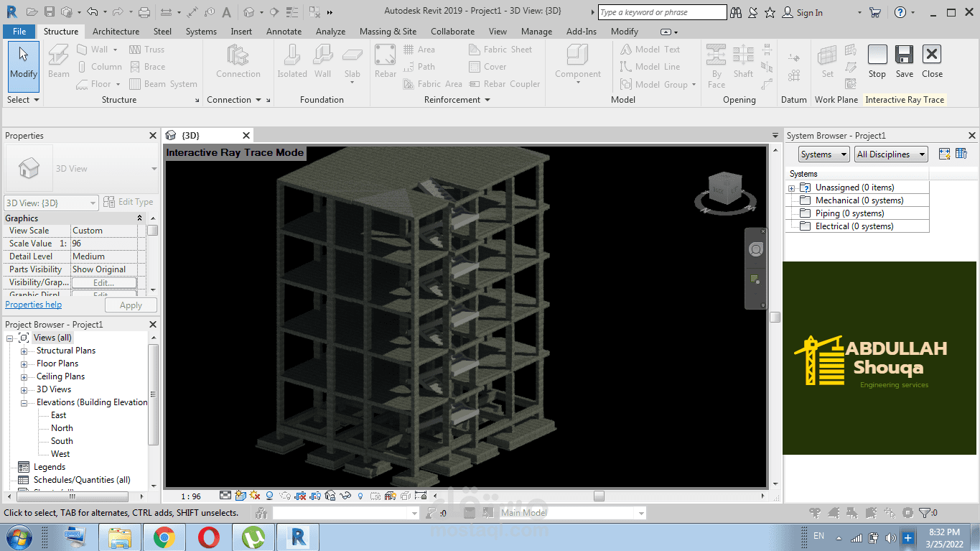Open the All Disciplines dropdown
The width and height of the screenshot is (980, 551).
pyautogui.click(x=890, y=154)
